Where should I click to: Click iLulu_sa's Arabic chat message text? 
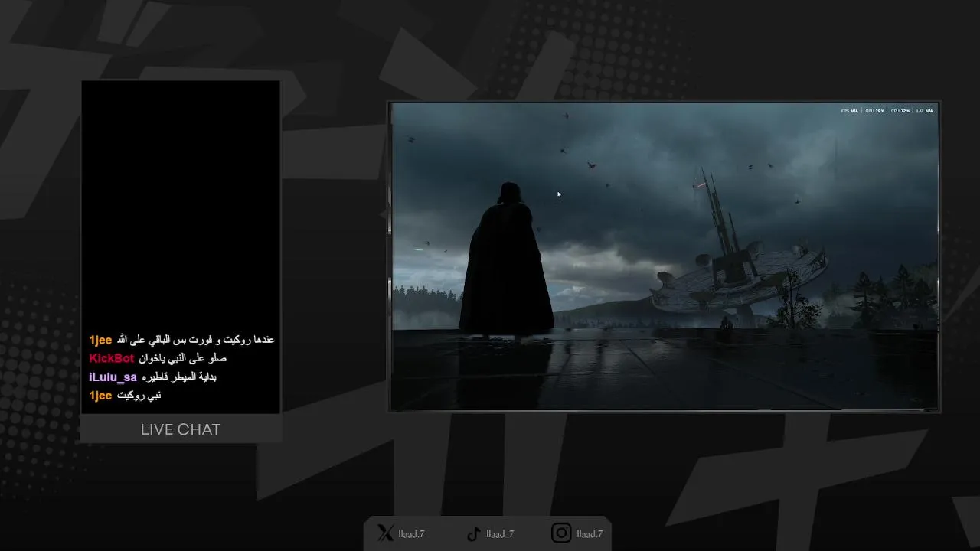coord(179,377)
